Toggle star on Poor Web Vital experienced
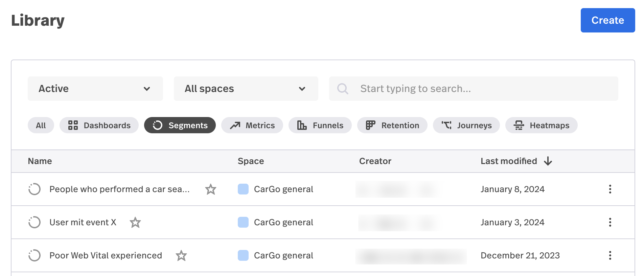This screenshot has height=276, width=644. pos(181,255)
